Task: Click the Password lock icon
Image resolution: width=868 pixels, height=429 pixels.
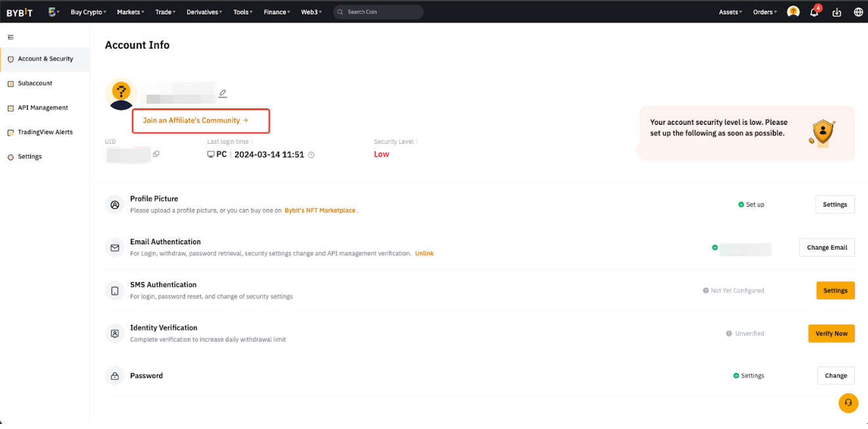Action: (114, 375)
